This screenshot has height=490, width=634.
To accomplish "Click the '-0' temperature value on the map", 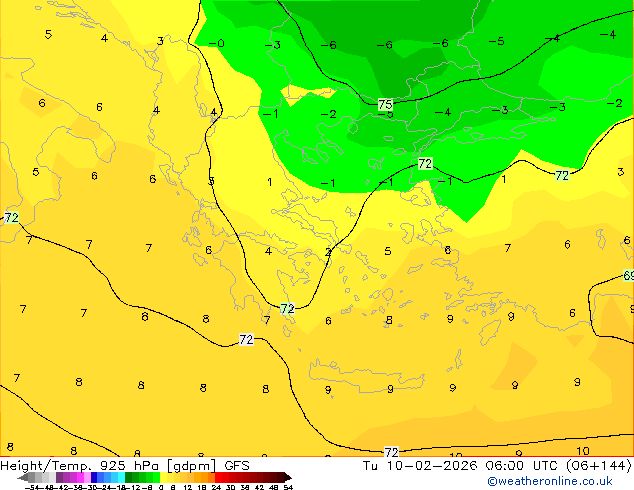I will point(217,43).
